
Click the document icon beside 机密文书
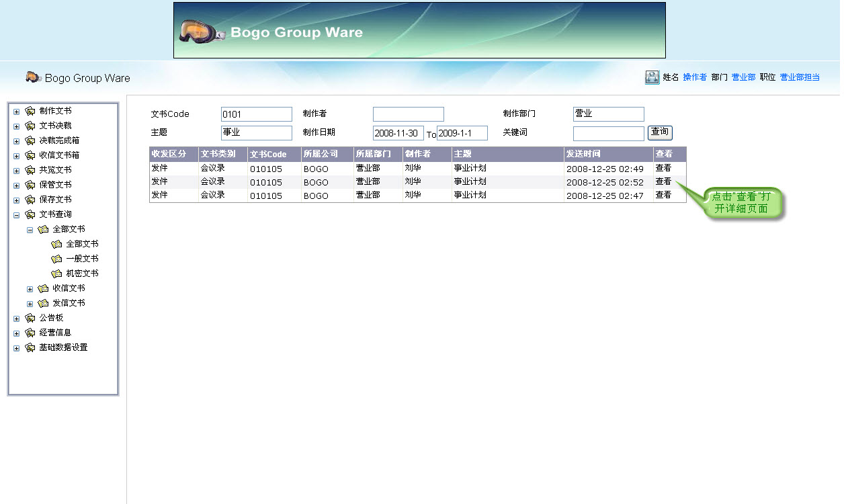point(56,274)
